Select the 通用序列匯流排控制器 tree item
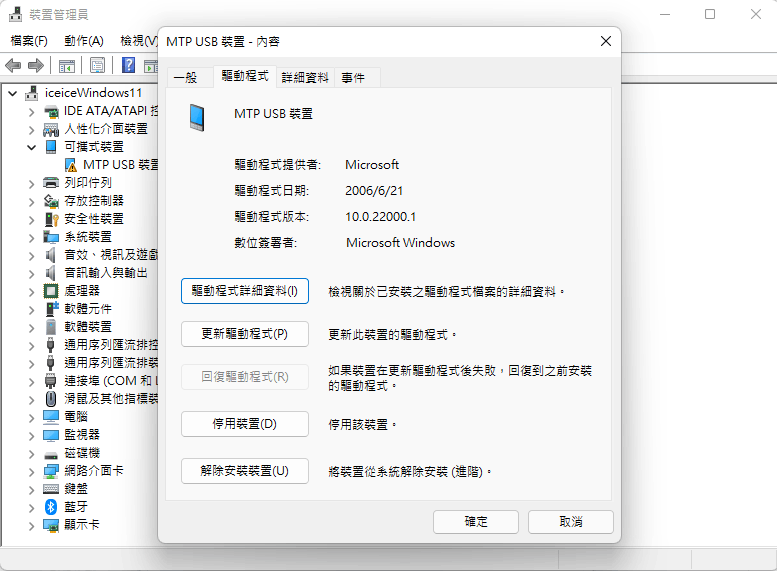777x571 pixels. 111,345
